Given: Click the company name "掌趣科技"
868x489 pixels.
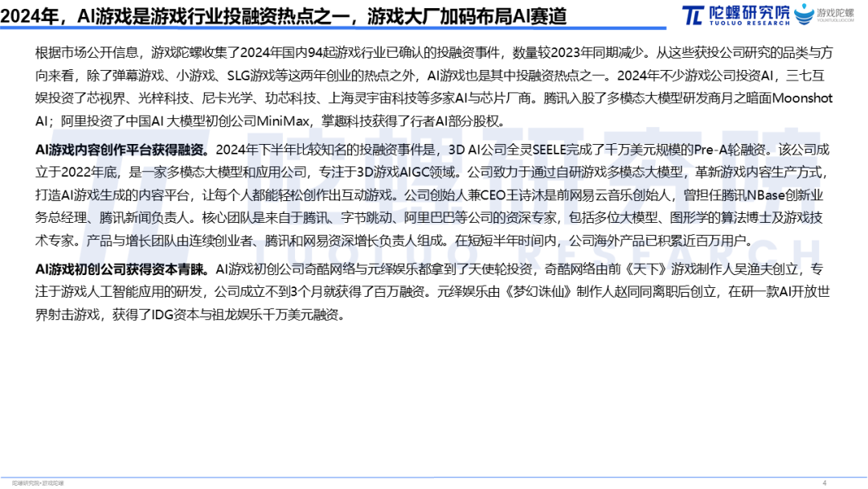Looking at the screenshot, I should (347, 121).
